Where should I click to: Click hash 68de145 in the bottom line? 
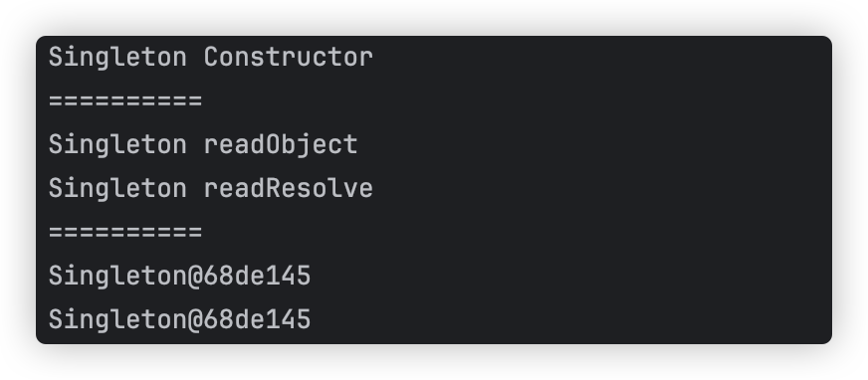pos(258,319)
